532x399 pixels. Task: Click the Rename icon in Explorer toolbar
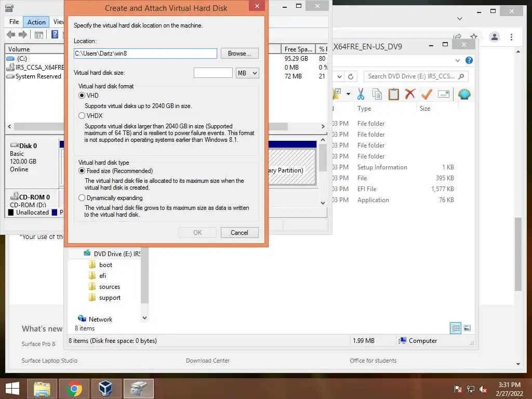pos(444,94)
